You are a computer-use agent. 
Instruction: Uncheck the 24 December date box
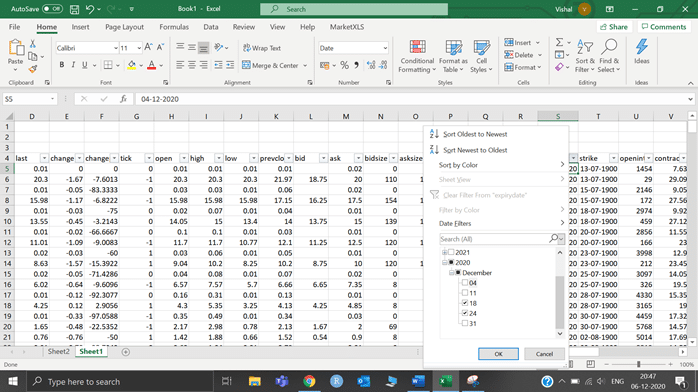coord(465,313)
